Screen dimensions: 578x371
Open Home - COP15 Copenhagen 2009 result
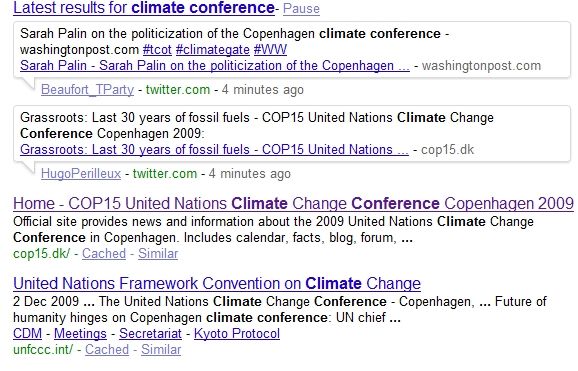tap(293, 204)
